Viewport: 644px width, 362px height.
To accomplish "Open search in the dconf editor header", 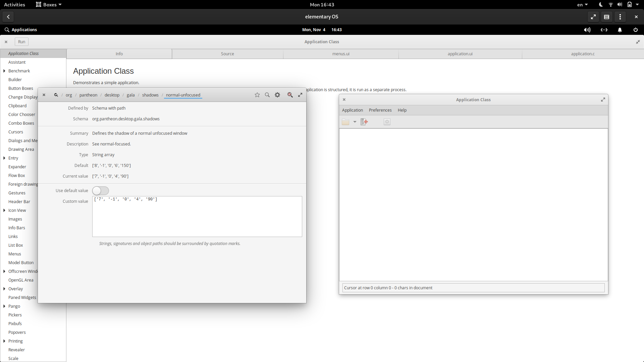I will pos(267,95).
